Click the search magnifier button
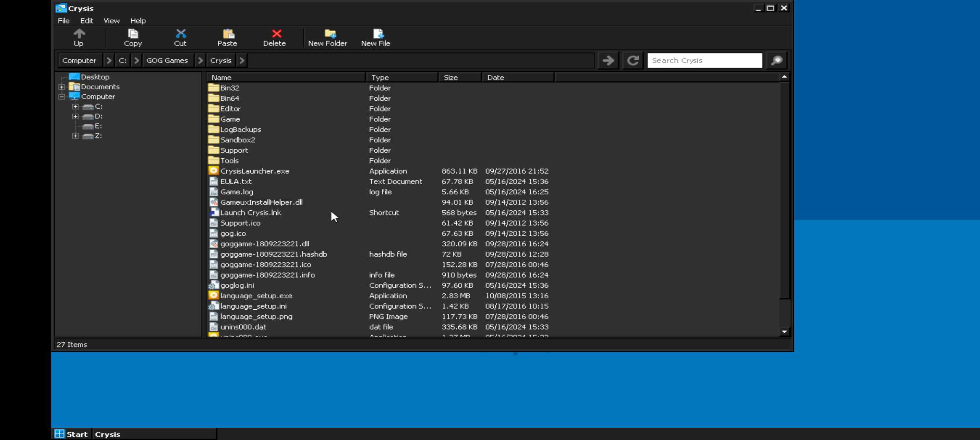This screenshot has width=980, height=440. pos(776,60)
